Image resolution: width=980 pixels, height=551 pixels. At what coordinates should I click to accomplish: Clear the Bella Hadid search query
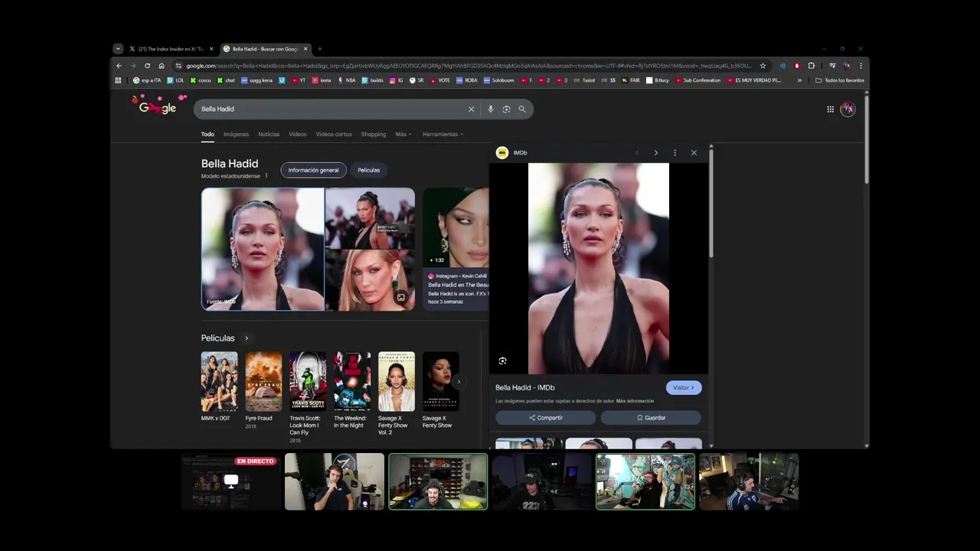pos(471,109)
